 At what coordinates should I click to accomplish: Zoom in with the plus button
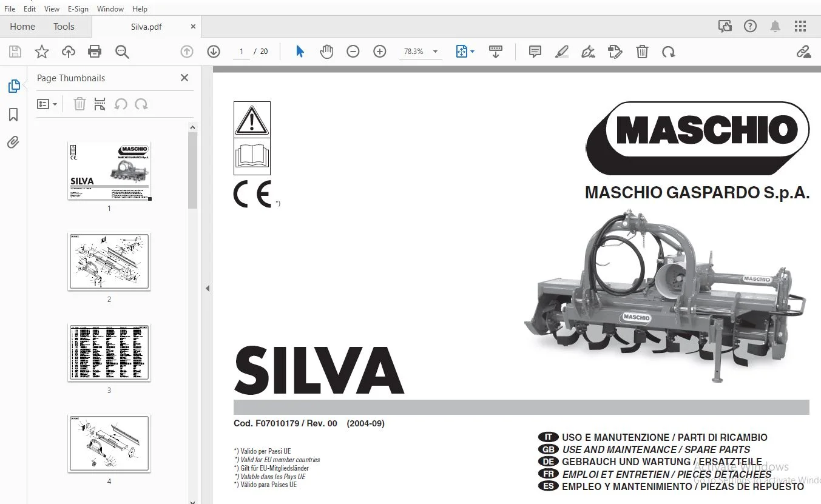pos(380,52)
